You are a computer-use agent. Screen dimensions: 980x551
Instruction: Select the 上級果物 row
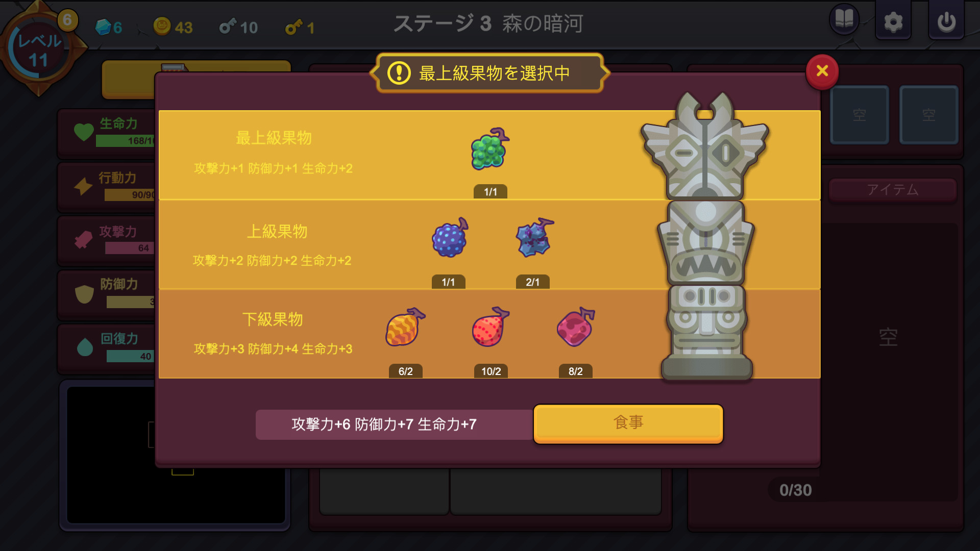click(x=489, y=244)
